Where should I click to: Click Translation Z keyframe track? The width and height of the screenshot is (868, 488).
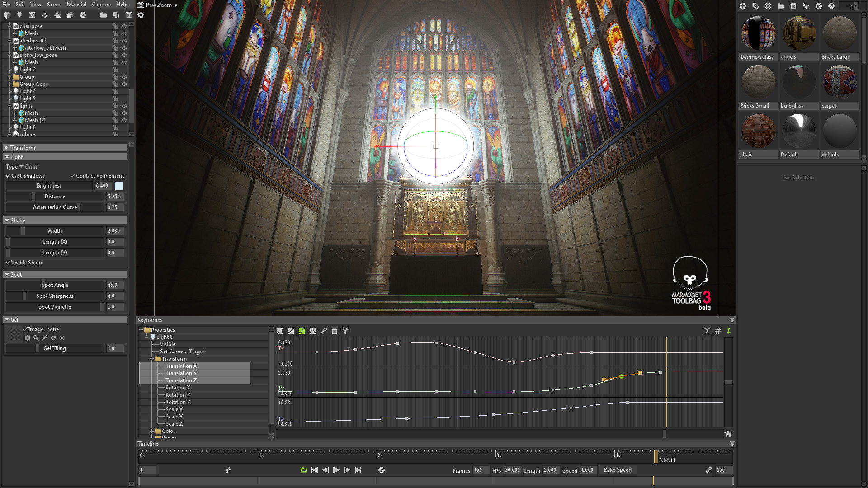[x=181, y=380]
